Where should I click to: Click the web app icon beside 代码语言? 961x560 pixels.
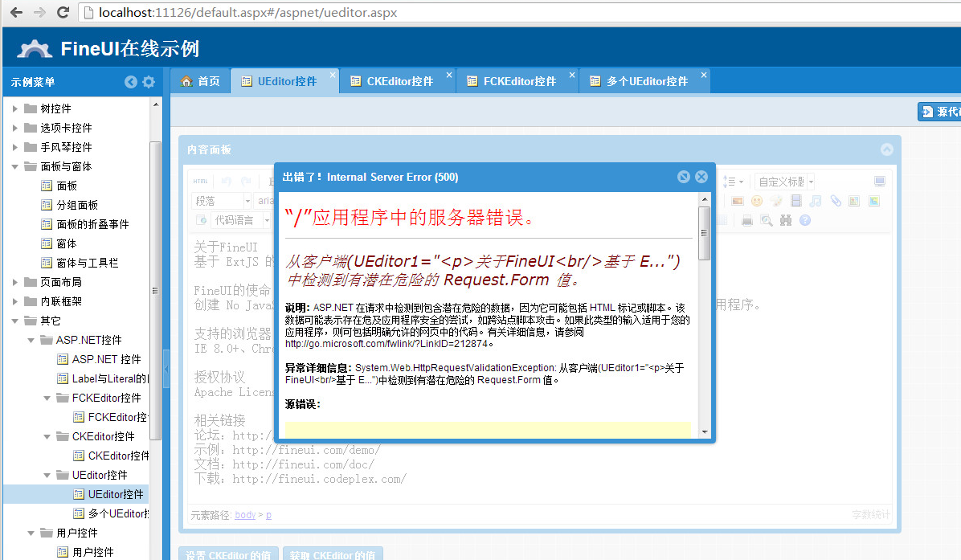(201, 220)
